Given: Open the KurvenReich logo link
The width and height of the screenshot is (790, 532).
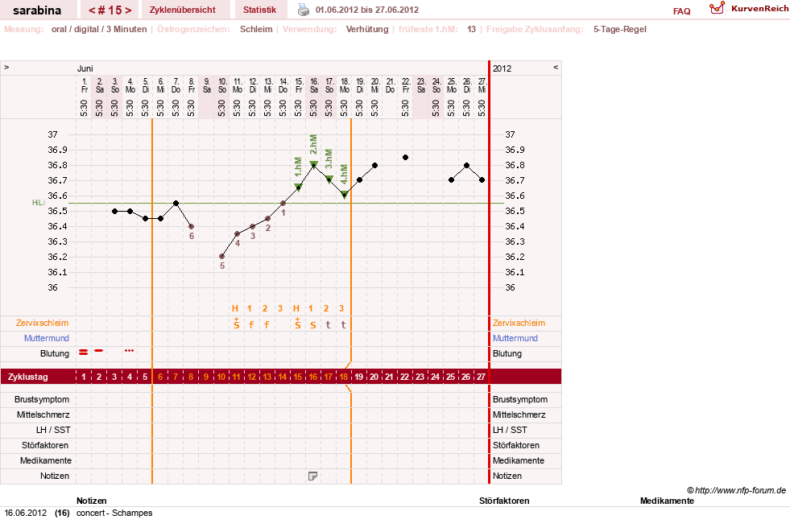Looking at the screenshot, I should [749, 9].
